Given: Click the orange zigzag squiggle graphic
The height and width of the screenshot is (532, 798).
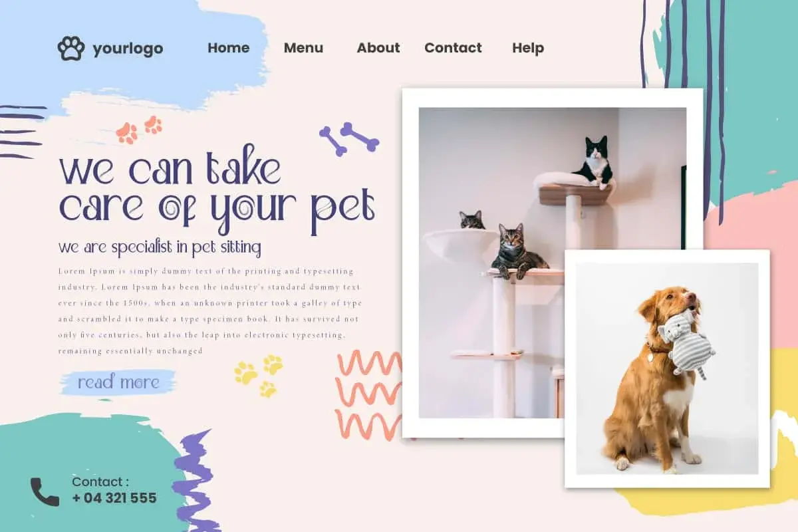Looking at the screenshot, I should click(369, 395).
